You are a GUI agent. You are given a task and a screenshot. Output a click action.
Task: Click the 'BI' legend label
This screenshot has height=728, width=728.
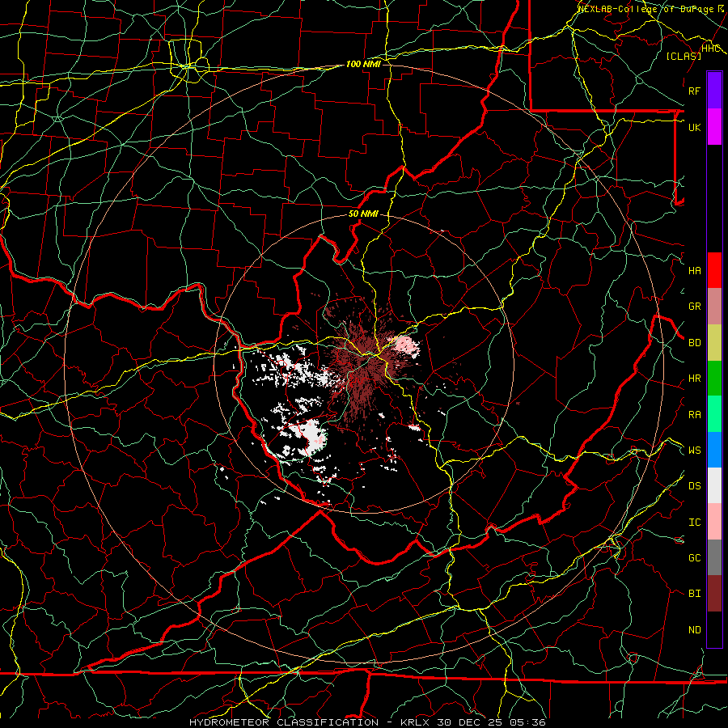click(x=694, y=594)
